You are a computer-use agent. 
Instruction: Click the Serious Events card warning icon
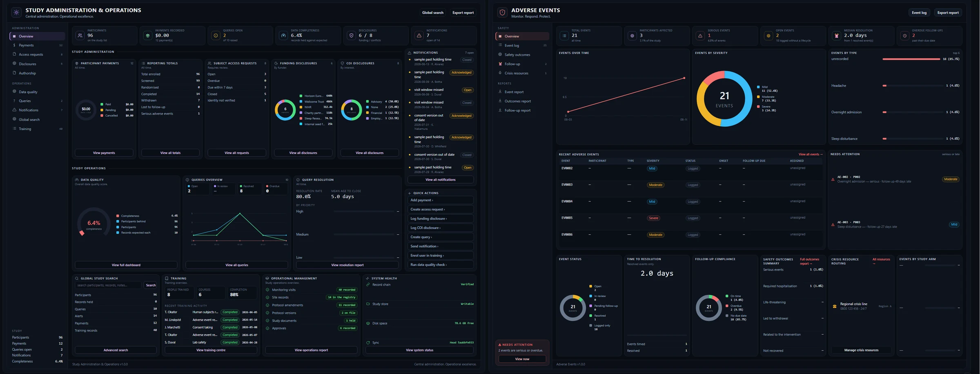[700, 36]
